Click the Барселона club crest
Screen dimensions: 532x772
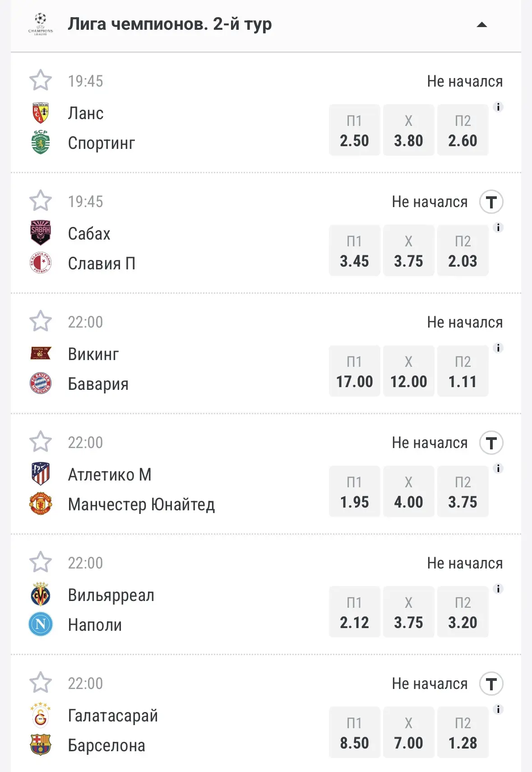pos(41,745)
